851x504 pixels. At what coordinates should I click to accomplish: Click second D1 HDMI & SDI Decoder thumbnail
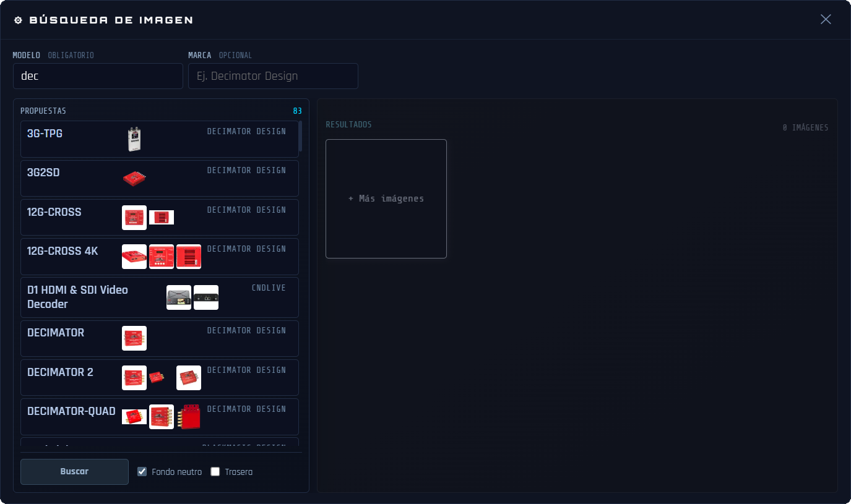click(206, 297)
